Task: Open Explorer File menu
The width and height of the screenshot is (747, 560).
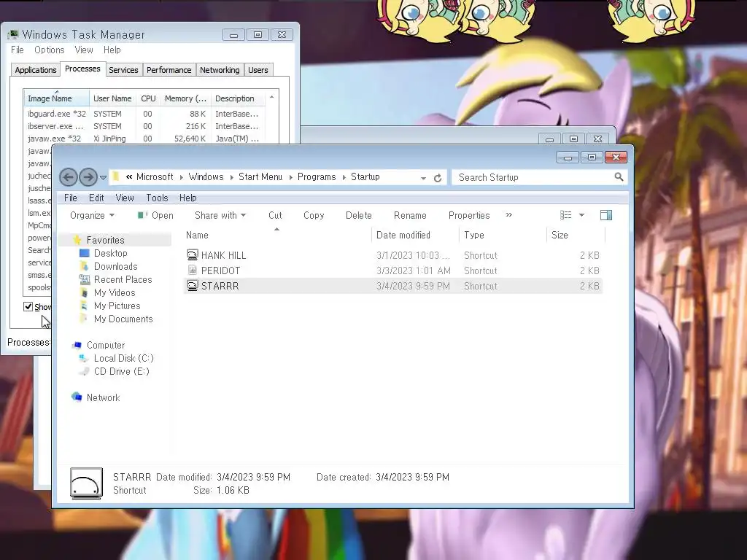Action: coord(71,198)
